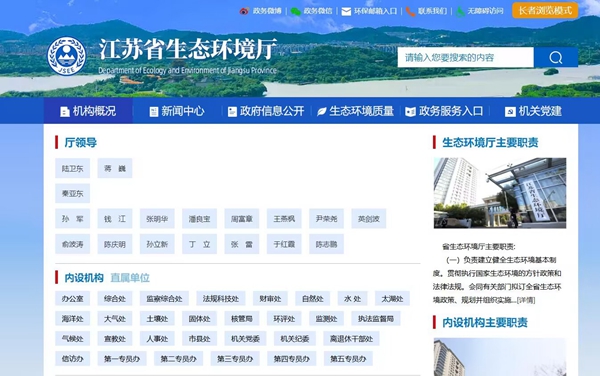Open leader profile 陆卫东
Screen dimensions: 600x376
pyautogui.click(x=73, y=168)
